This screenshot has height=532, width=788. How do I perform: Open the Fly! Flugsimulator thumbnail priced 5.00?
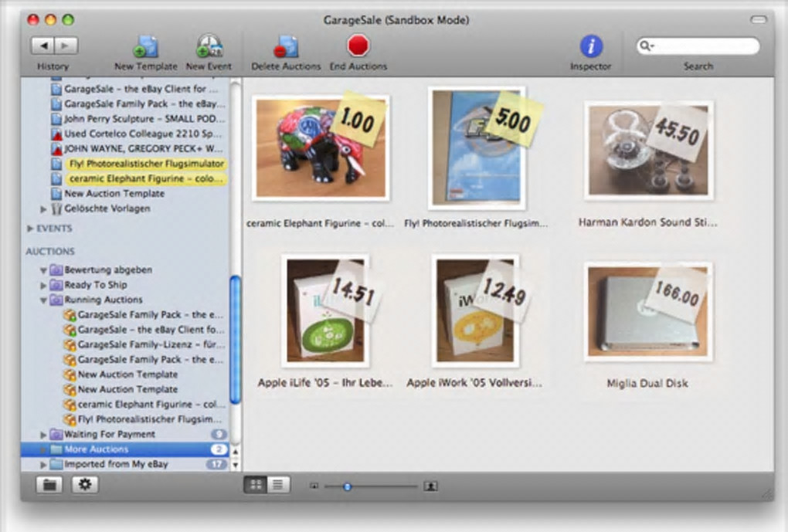[x=477, y=147]
